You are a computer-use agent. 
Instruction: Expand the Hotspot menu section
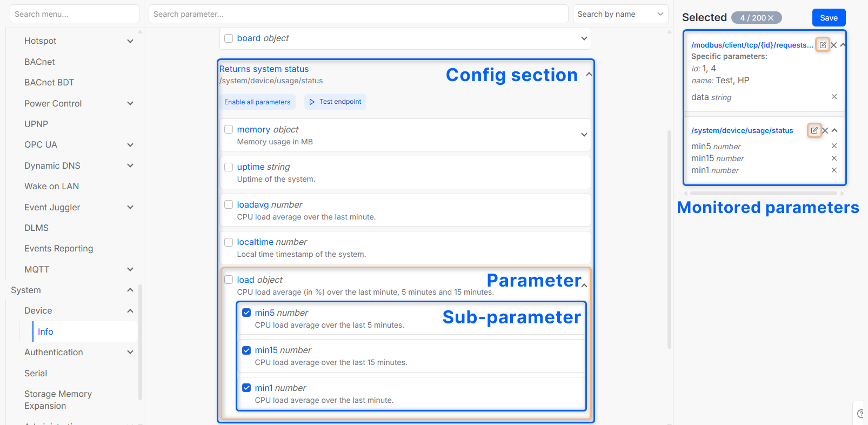tap(130, 41)
